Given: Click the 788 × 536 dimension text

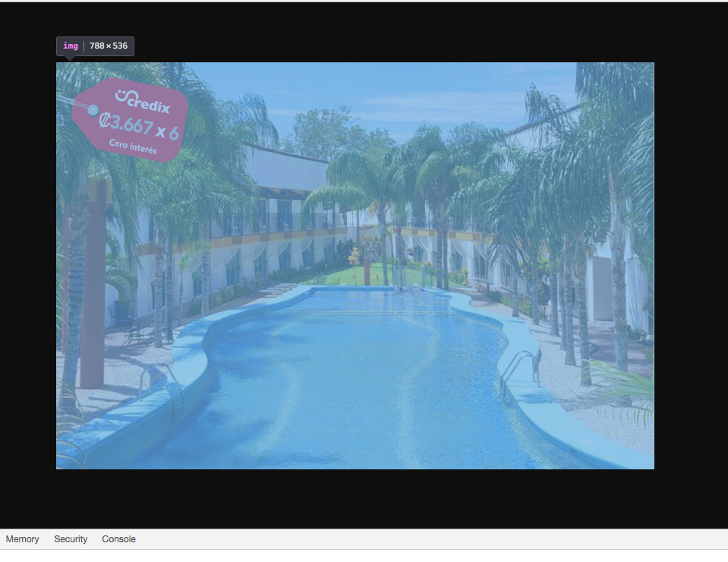Looking at the screenshot, I should (109, 46).
